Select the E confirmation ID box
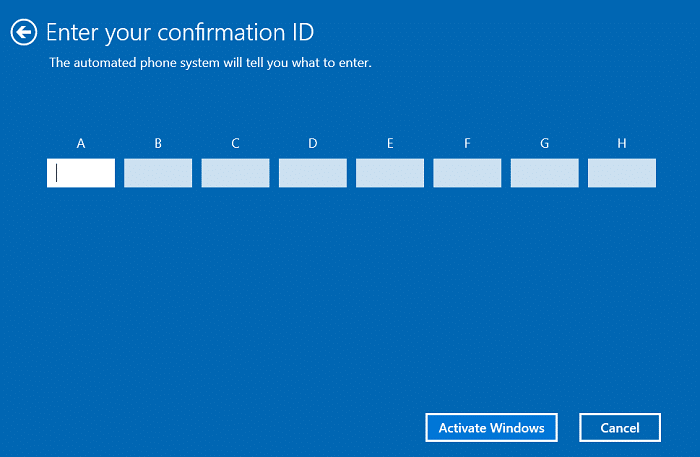The height and width of the screenshot is (457, 700). (x=390, y=173)
